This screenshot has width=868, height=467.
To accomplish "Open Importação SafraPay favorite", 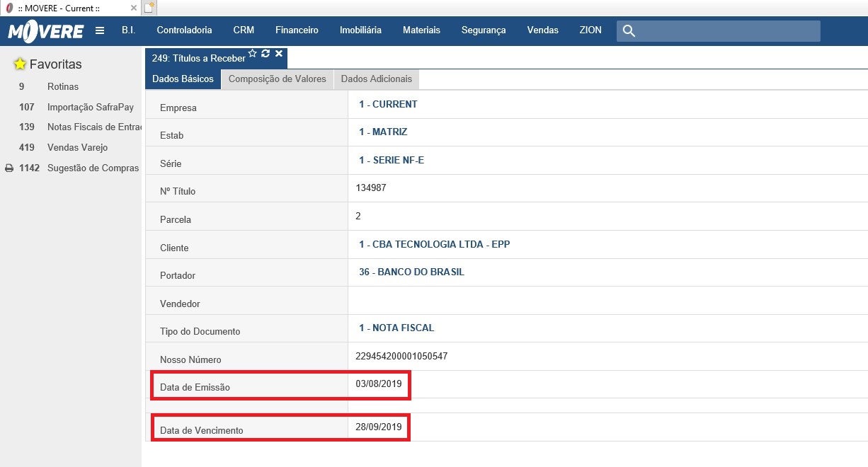I will pos(91,108).
